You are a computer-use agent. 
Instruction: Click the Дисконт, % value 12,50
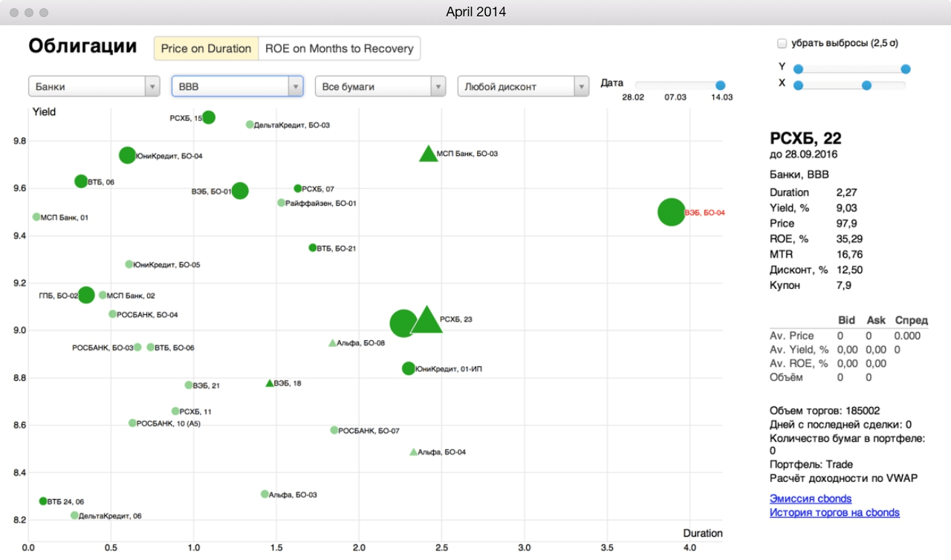pos(849,270)
